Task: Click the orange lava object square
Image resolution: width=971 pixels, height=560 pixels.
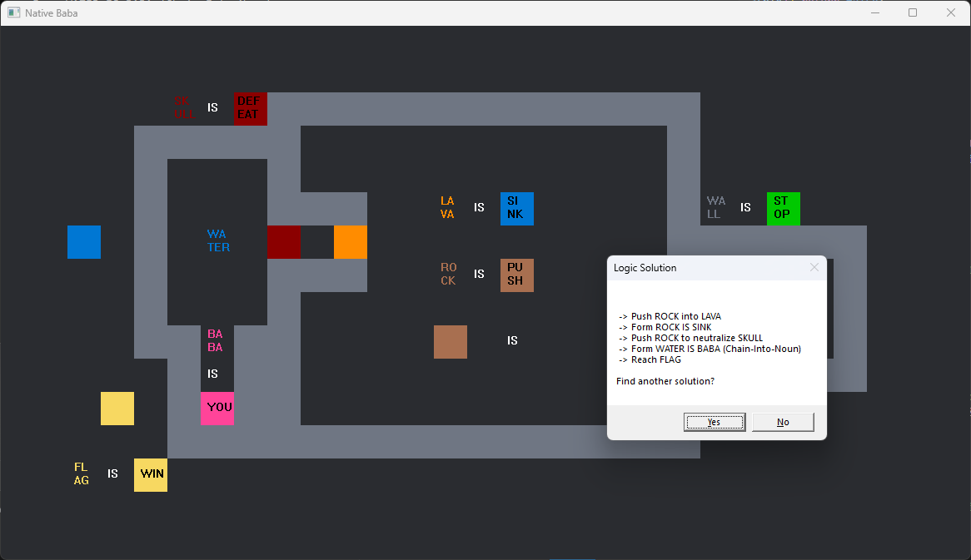Action: pyautogui.click(x=351, y=242)
